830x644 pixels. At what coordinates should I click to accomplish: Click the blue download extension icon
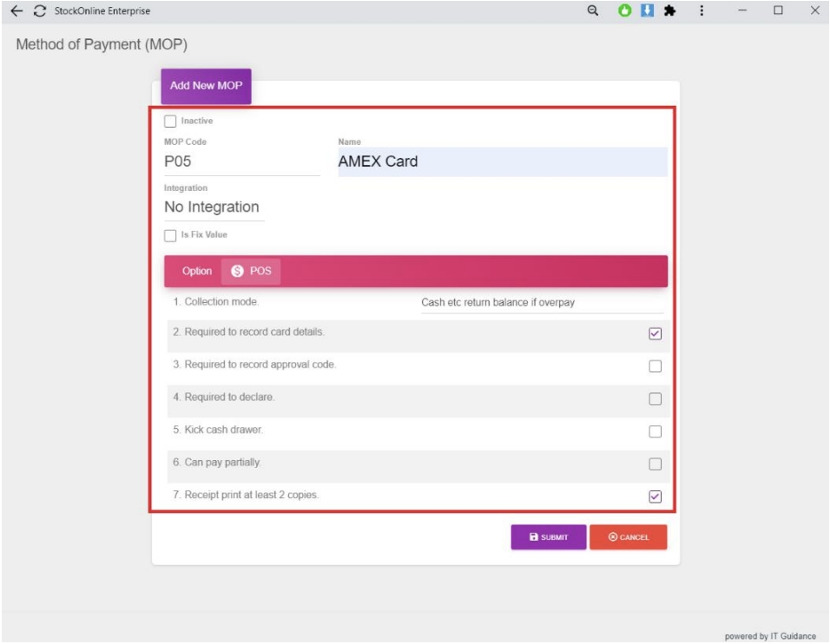click(x=644, y=11)
